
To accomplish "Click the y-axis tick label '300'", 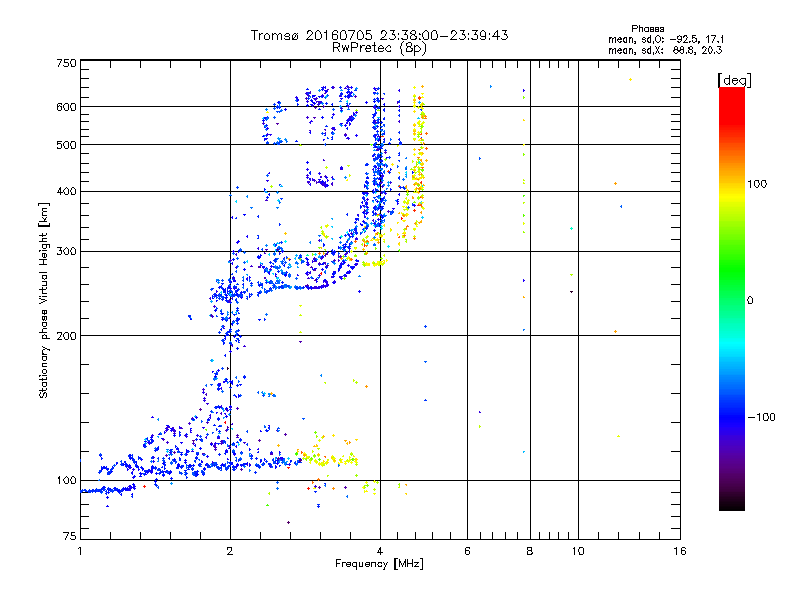I will pos(66,252).
